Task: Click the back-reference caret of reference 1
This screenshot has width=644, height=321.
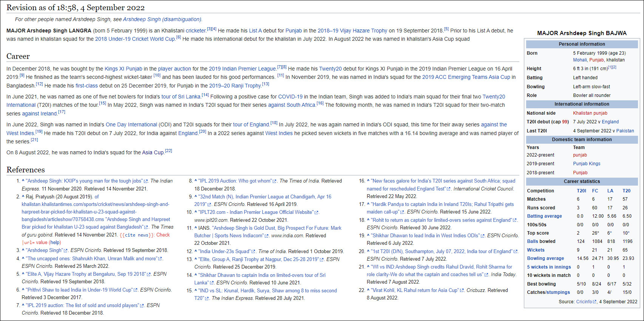Action: point(23,181)
